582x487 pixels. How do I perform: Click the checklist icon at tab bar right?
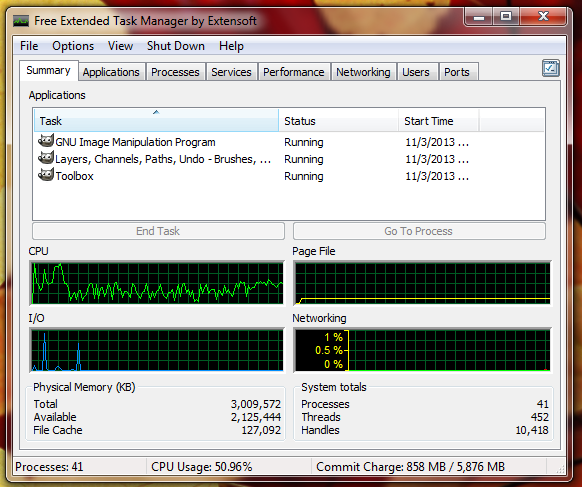click(550, 68)
